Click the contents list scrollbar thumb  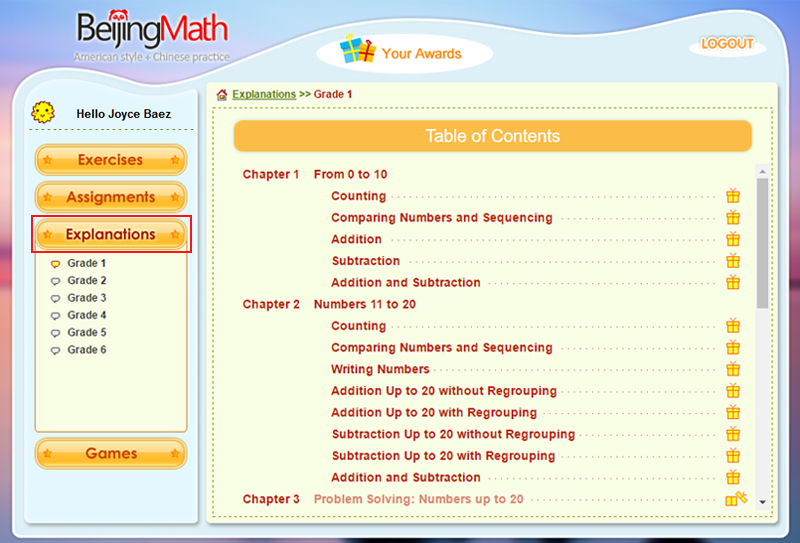(762, 243)
